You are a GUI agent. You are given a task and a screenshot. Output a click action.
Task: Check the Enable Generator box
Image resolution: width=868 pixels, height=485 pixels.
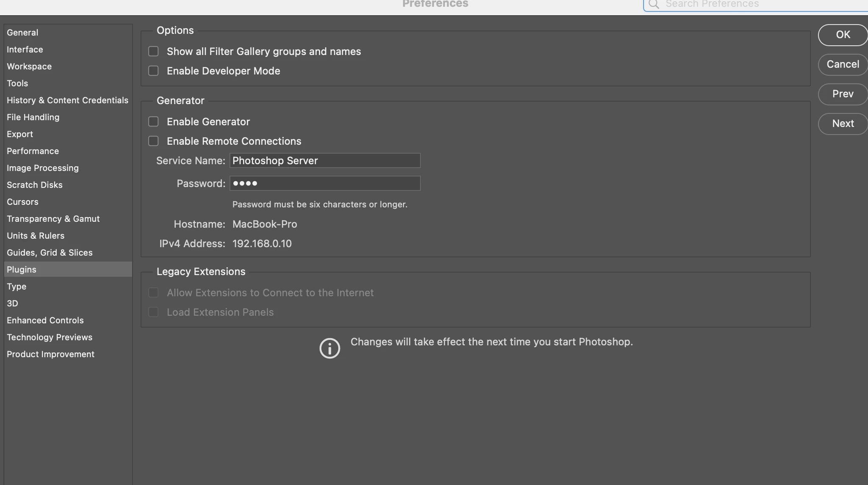coord(153,122)
